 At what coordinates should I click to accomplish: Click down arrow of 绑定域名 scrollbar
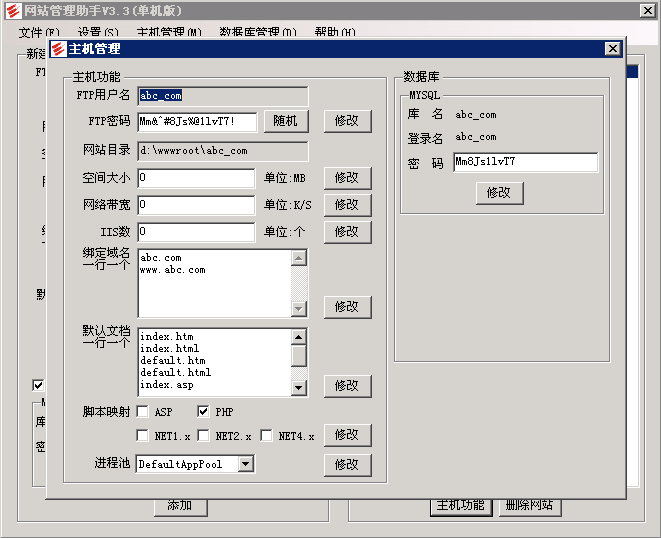tap(298, 309)
